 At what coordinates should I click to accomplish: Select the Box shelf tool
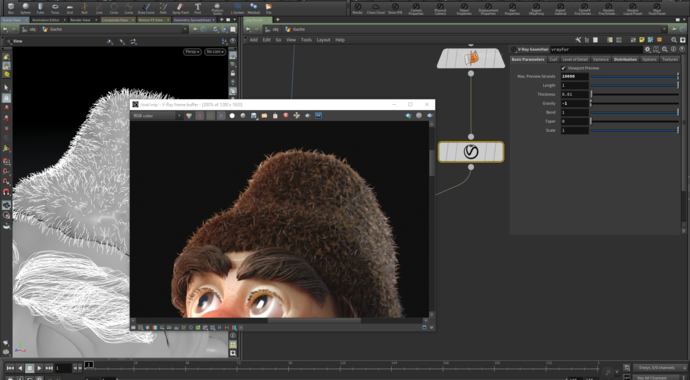(11, 7)
